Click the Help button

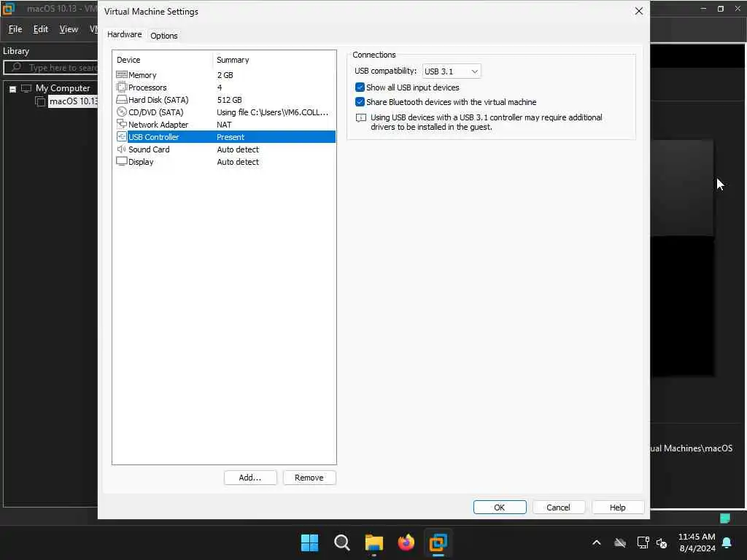[617, 507]
